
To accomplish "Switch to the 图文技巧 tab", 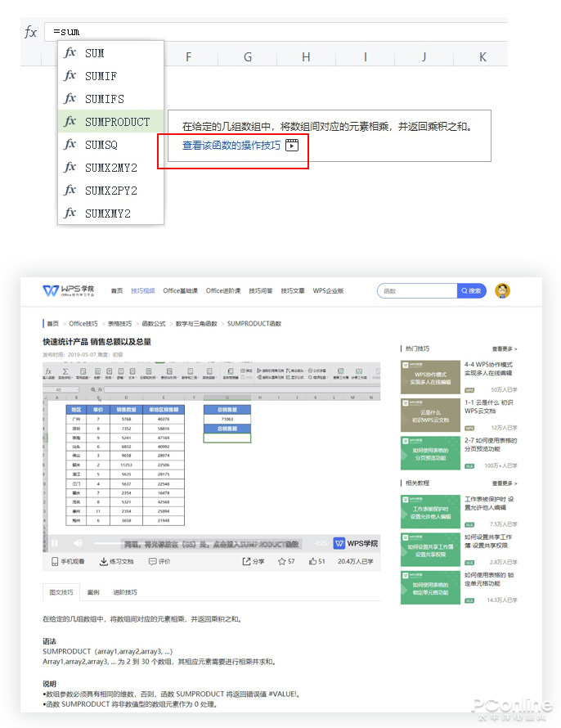I will [61, 592].
